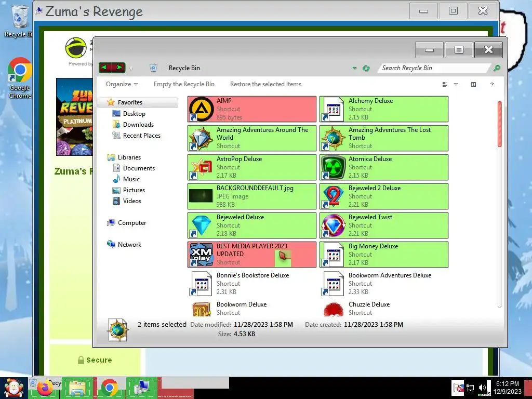Click Firefox in the taskbar

tap(45, 389)
